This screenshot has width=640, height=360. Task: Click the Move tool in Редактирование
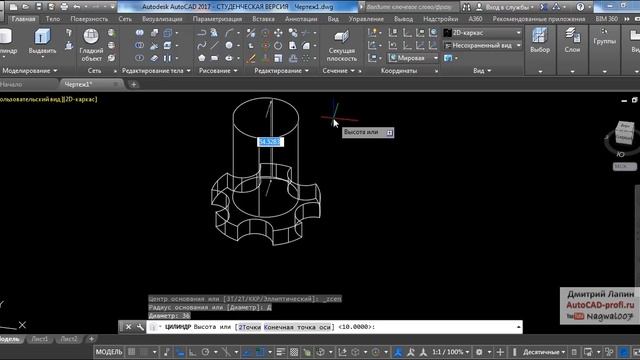pyautogui.click(x=278, y=33)
